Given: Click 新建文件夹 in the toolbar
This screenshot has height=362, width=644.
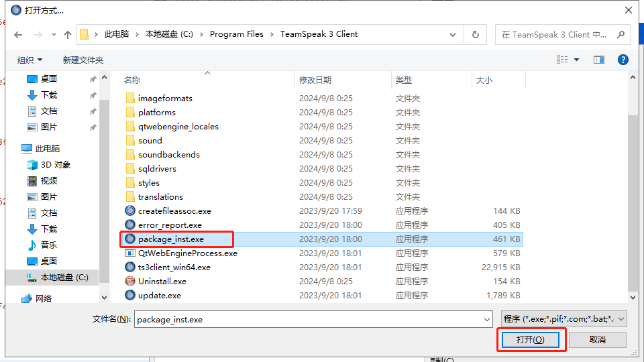Looking at the screenshot, I should pos(83,60).
